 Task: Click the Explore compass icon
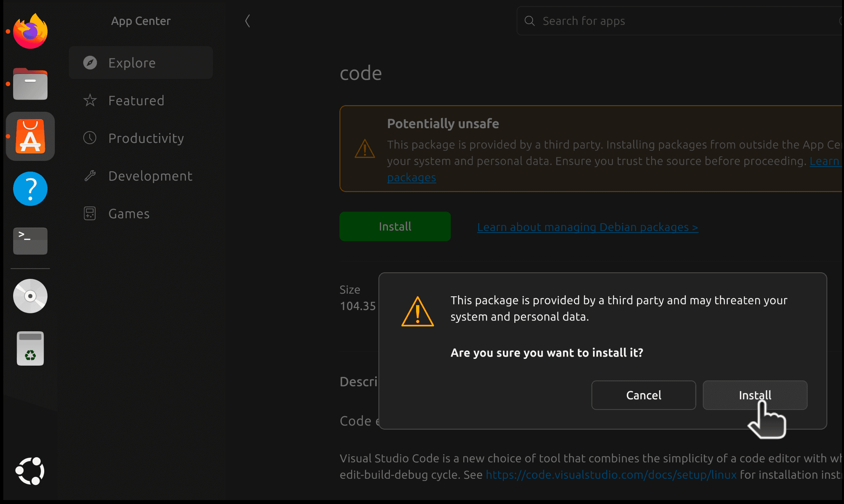(90, 63)
